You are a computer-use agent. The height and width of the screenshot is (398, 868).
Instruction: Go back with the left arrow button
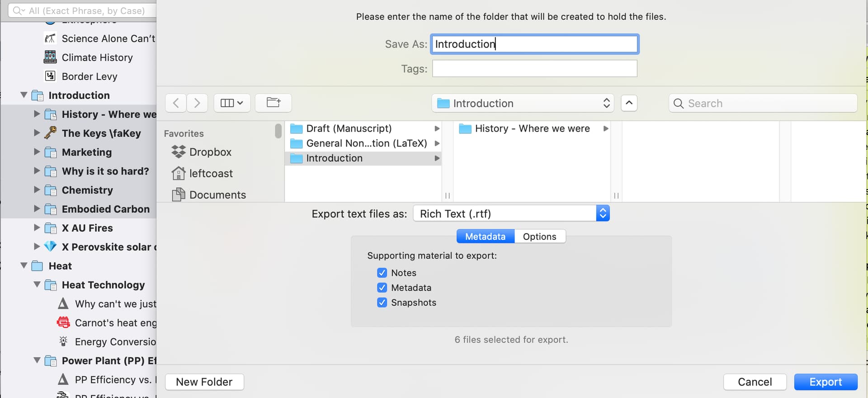point(176,103)
